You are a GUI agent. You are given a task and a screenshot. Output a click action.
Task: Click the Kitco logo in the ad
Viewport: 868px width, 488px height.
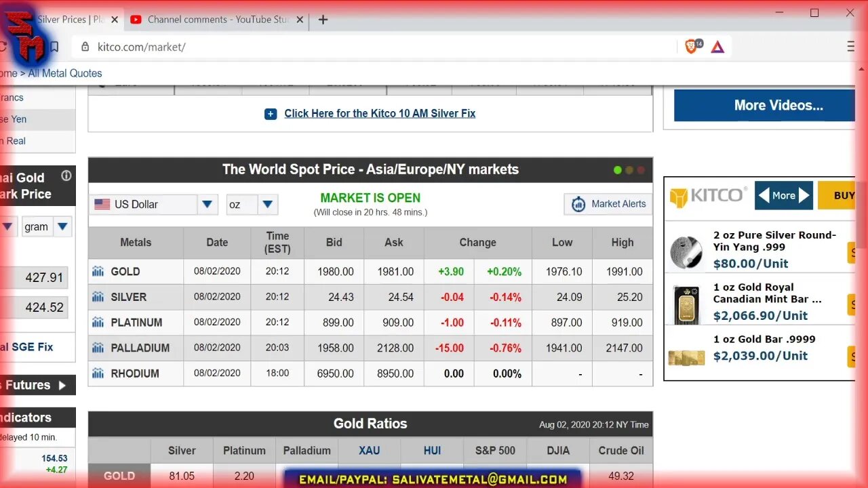[x=709, y=197]
